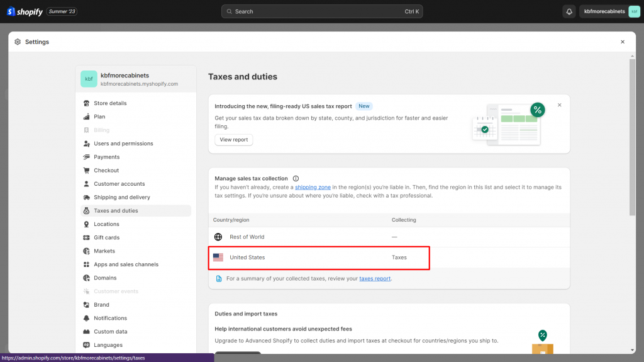Screen dimensions: 644x362
Task: Click the Shipping and delivery truck icon
Action: coord(86,198)
